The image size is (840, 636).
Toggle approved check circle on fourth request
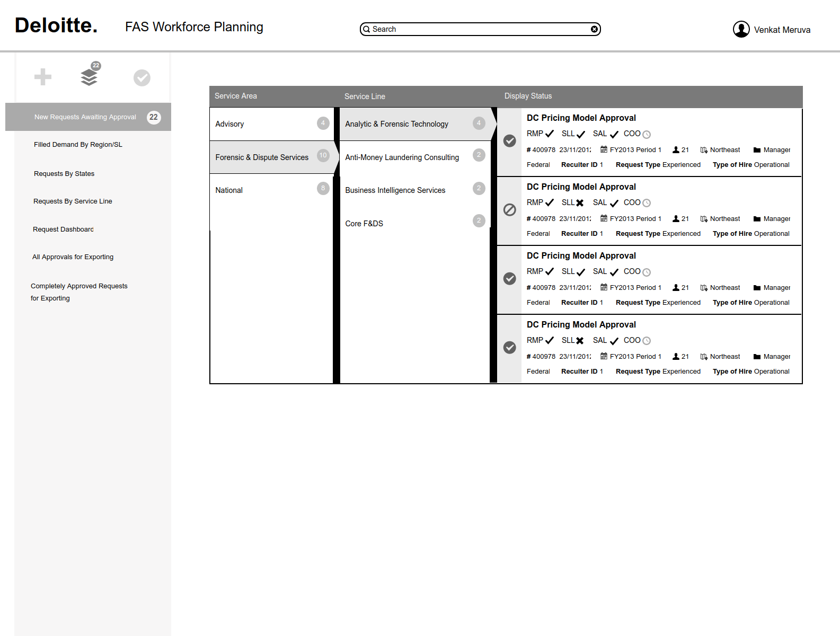tap(510, 347)
